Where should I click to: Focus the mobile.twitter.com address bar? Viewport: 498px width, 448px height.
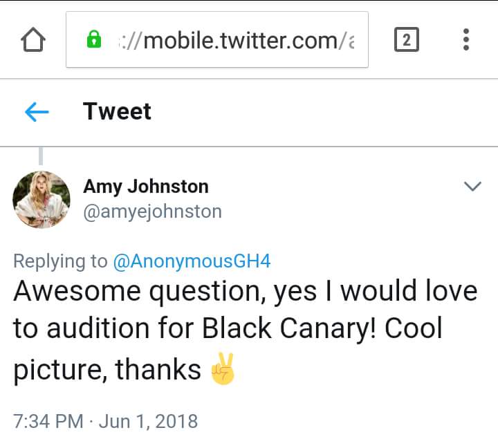[x=235, y=40]
